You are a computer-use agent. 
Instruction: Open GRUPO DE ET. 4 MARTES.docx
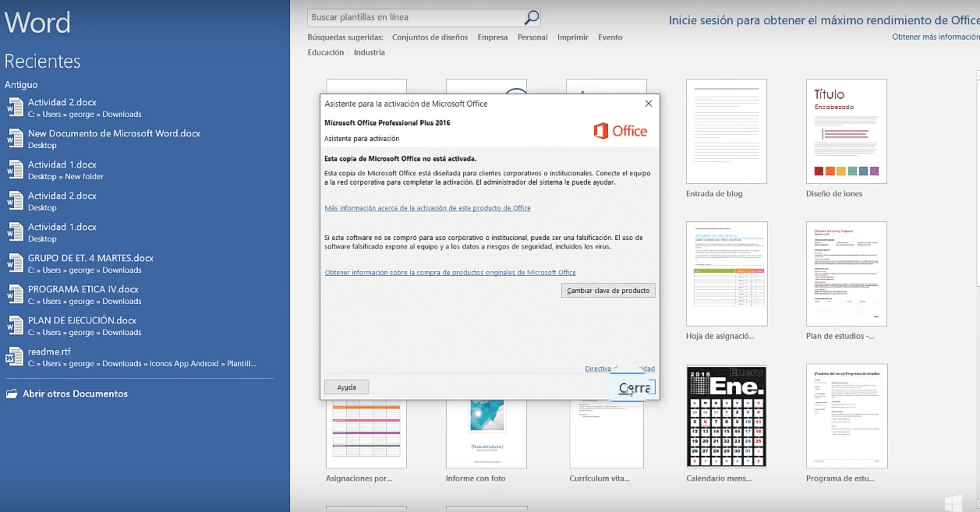[90, 263]
